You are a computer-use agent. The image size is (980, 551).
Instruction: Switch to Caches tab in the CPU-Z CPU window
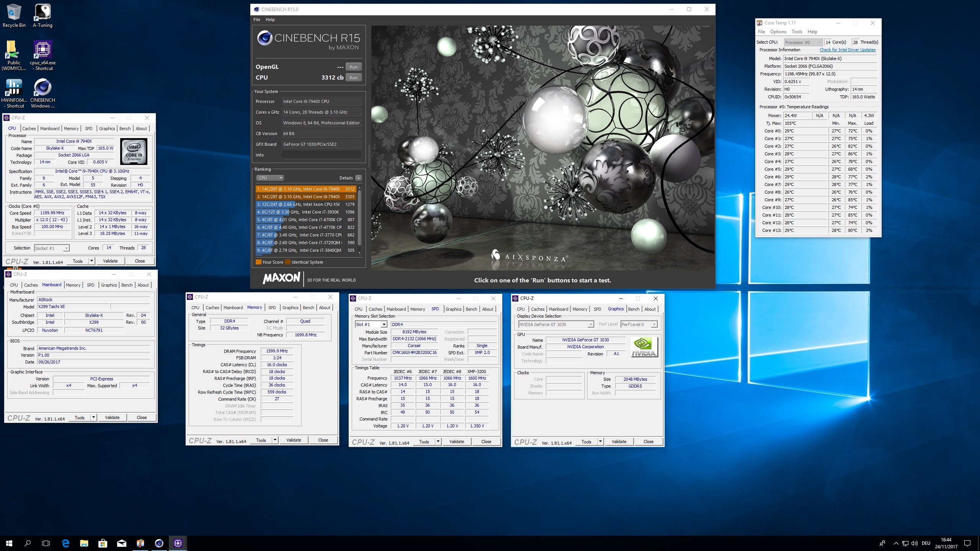point(29,129)
